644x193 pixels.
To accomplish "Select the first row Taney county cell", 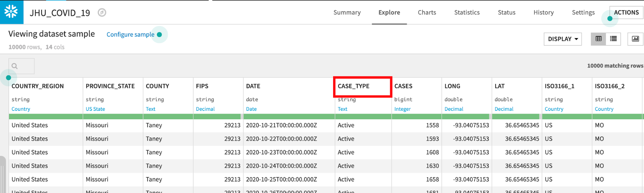I will (x=154, y=125).
